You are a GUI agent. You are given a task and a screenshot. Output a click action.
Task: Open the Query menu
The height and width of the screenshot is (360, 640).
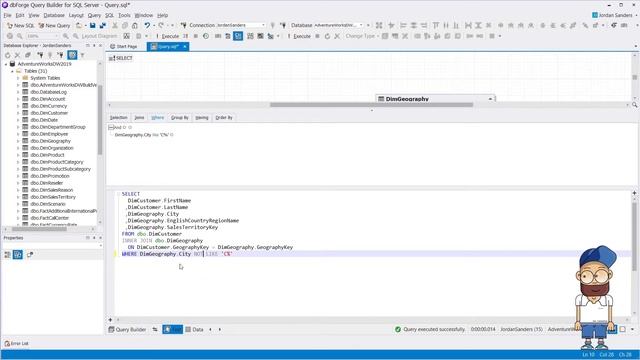94,15
